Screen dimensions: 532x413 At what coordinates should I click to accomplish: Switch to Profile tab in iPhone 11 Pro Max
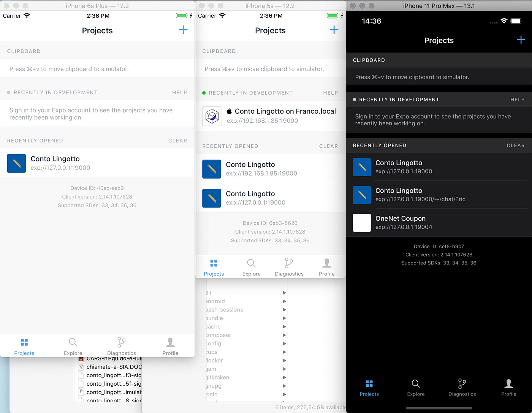509,388
